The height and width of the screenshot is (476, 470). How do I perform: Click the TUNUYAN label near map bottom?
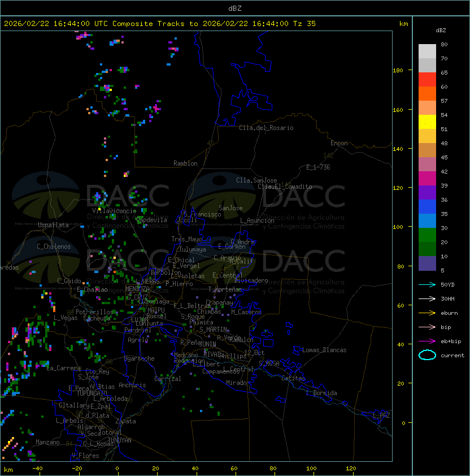120,440
